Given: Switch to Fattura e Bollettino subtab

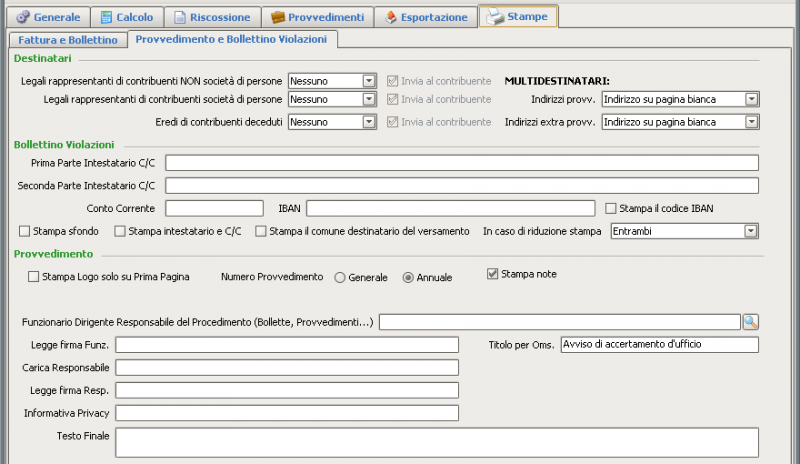Looking at the screenshot, I should pos(67,40).
